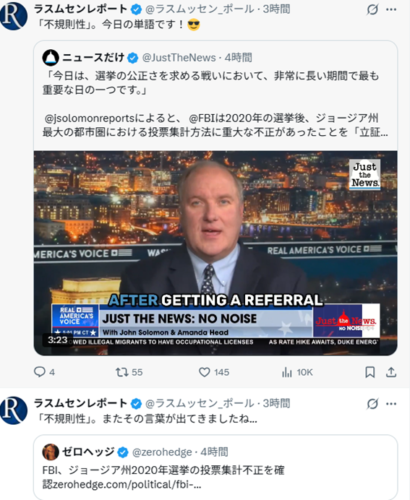This screenshot has width=410, height=500.
Task: Play the John Solomon video
Action: coord(216,253)
